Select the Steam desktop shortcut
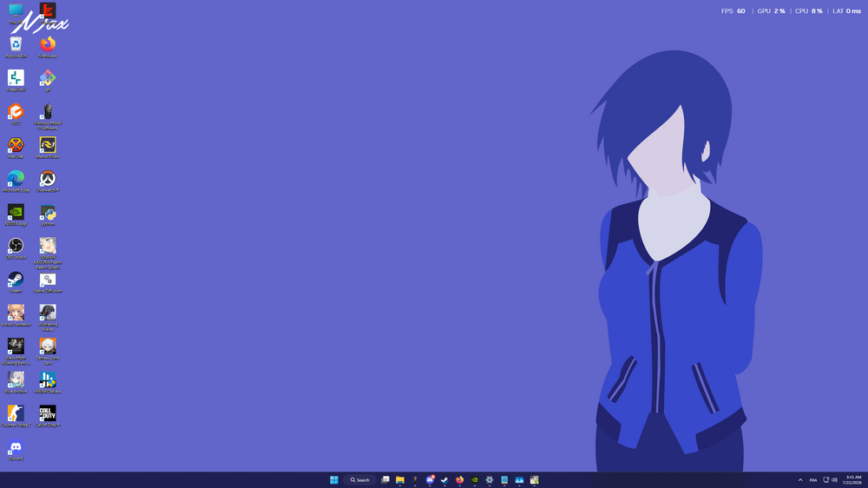868x488 pixels. (x=16, y=282)
